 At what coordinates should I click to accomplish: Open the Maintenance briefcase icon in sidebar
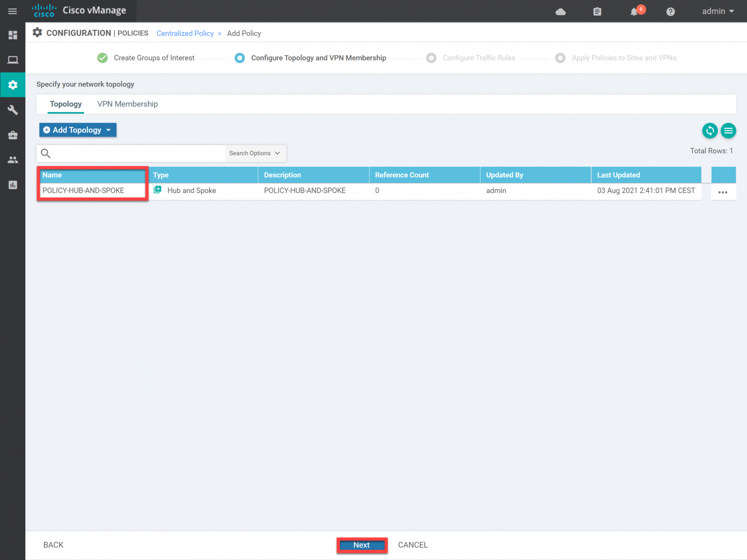[13, 135]
